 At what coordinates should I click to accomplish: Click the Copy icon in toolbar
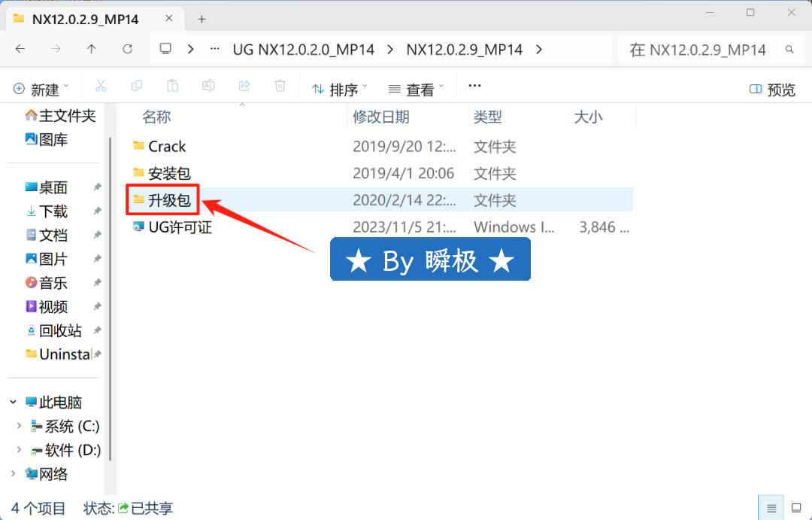[x=137, y=87]
